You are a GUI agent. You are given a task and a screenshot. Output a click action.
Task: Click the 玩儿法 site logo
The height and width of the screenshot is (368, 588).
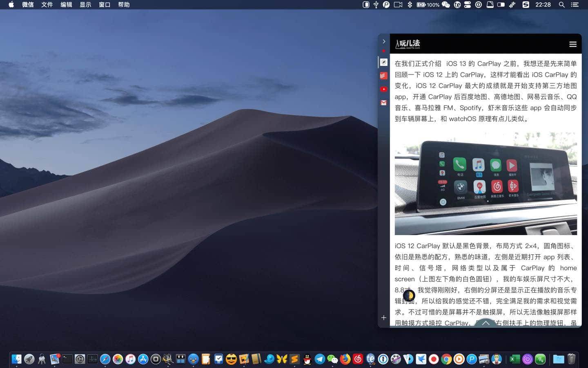click(x=408, y=44)
